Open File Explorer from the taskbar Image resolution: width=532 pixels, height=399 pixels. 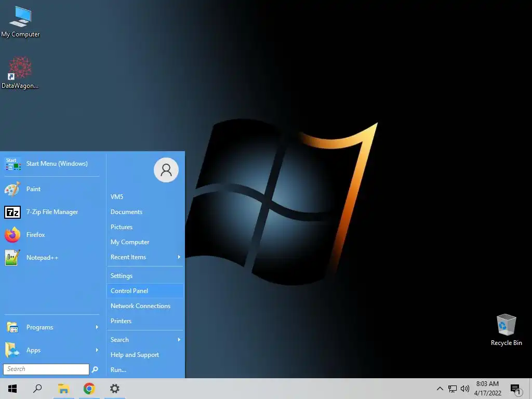[63, 389]
